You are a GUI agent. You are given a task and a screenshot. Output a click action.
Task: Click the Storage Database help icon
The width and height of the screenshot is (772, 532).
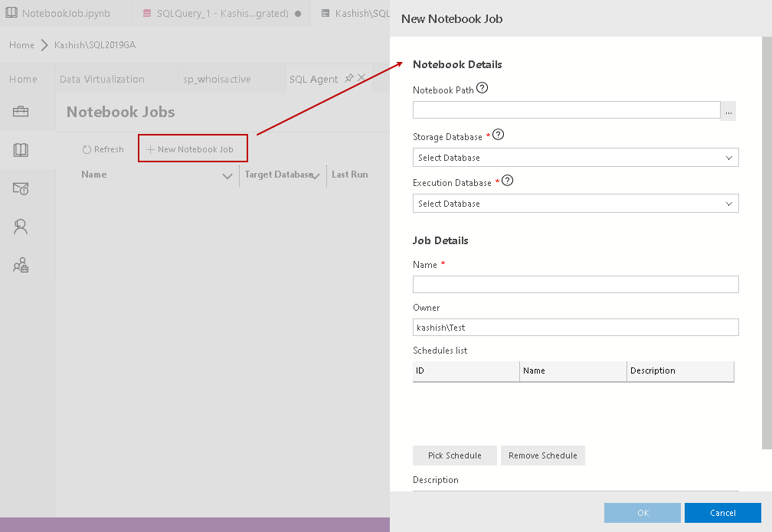(x=499, y=135)
